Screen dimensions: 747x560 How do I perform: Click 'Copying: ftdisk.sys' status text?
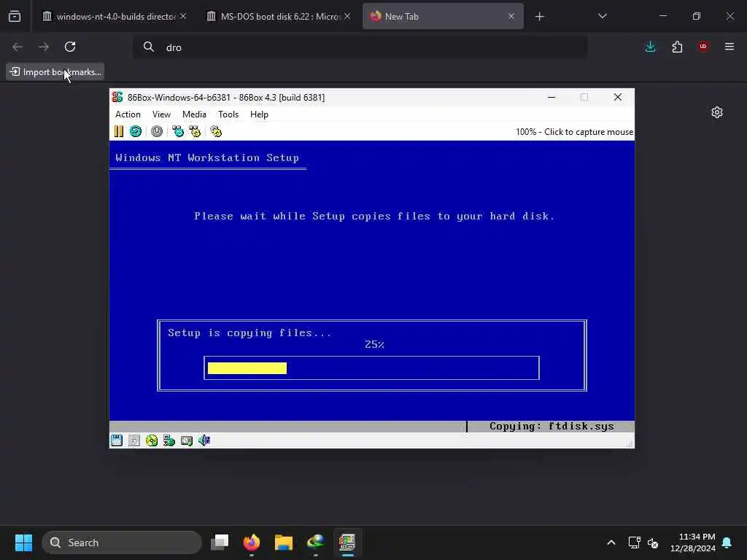551,426
